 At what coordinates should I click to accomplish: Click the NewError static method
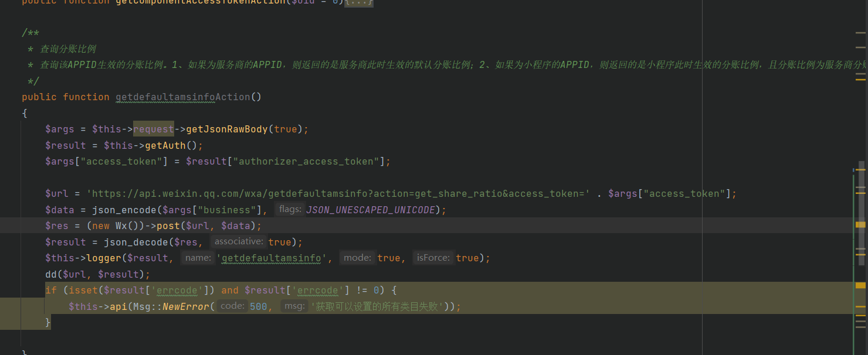pos(185,306)
